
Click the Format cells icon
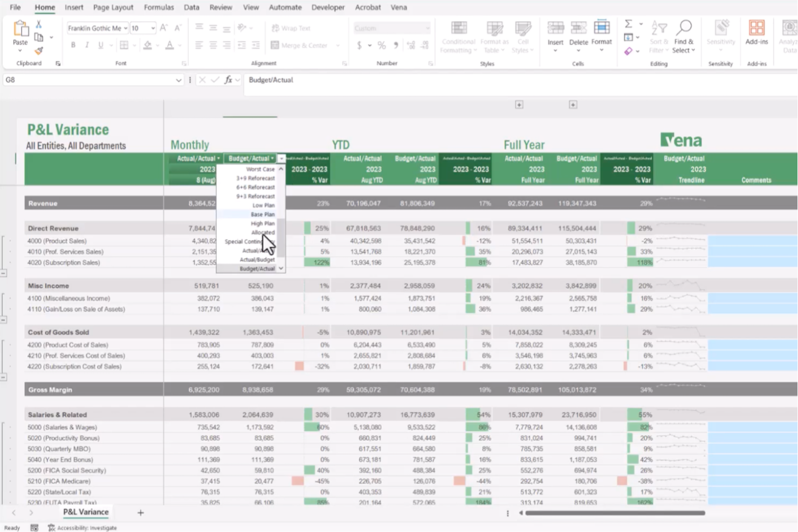(x=602, y=27)
